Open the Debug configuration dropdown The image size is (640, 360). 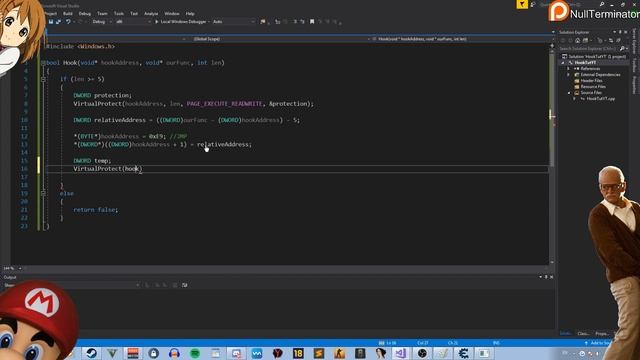[101, 22]
